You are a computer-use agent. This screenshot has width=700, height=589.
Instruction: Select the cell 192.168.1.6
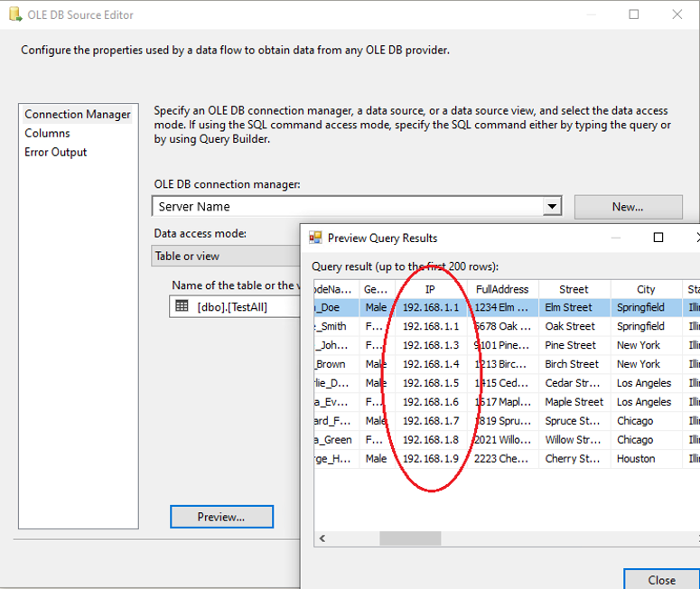[431, 402]
